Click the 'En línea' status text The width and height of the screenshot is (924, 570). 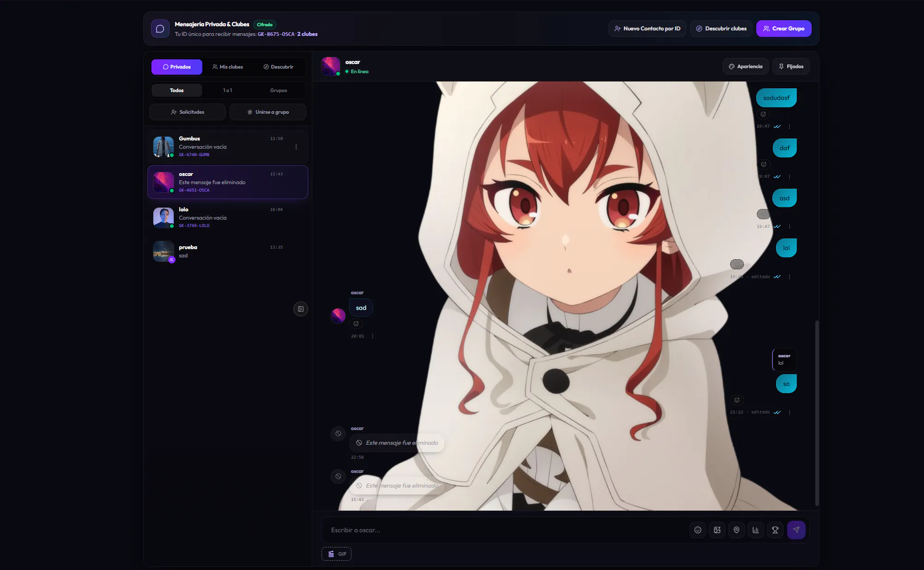point(359,71)
